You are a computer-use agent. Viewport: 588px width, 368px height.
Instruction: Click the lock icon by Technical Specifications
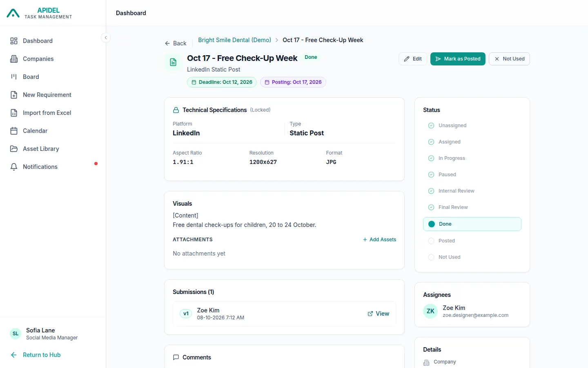[176, 110]
